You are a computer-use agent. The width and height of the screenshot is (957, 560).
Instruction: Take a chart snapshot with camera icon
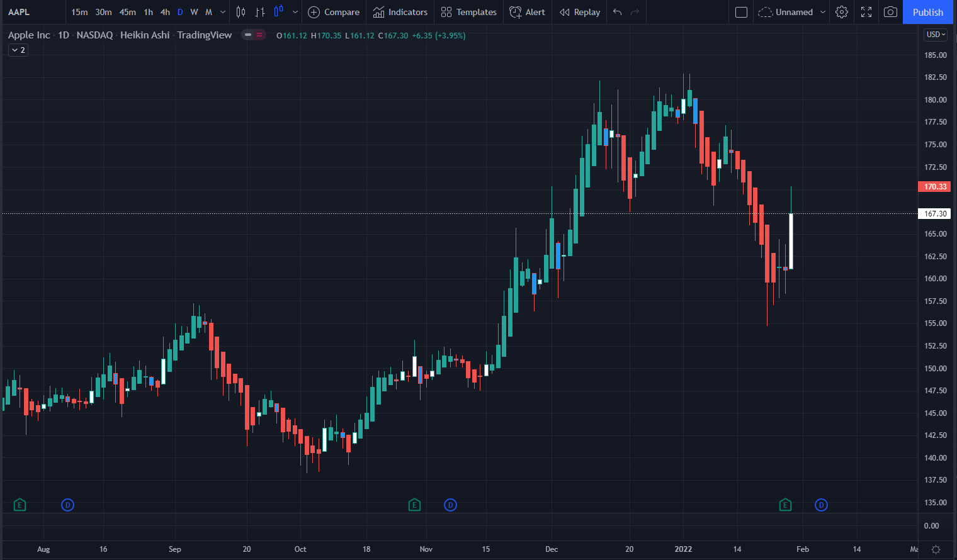pos(890,12)
